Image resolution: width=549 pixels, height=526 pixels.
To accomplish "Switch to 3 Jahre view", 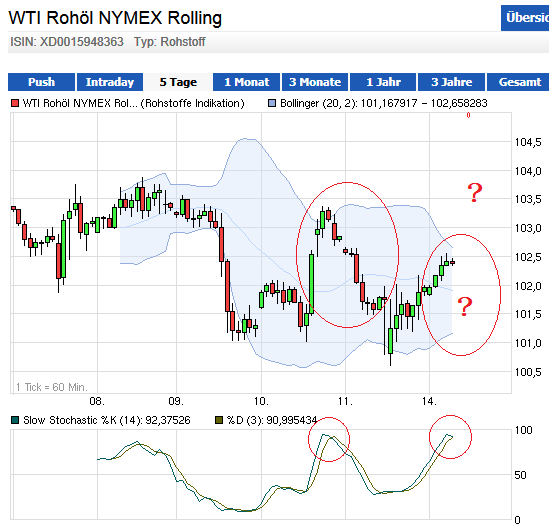I will pyautogui.click(x=452, y=82).
